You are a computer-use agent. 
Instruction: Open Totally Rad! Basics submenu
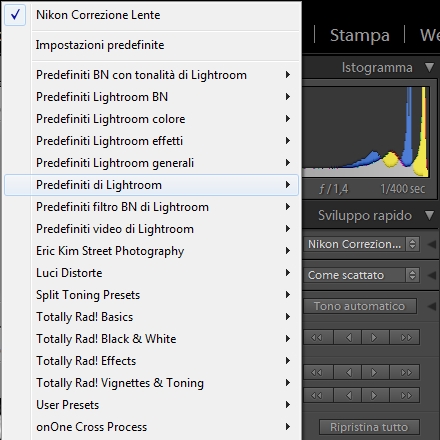coord(152,317)
